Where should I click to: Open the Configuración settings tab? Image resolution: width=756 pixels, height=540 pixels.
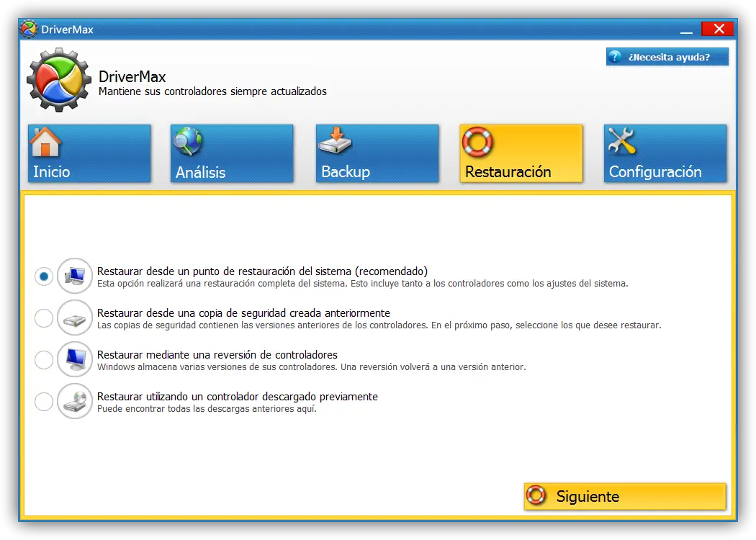(x=665, y=153)
